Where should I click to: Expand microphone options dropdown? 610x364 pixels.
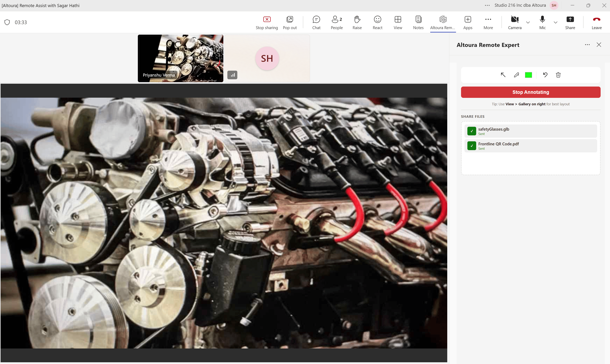click(556, 22)
